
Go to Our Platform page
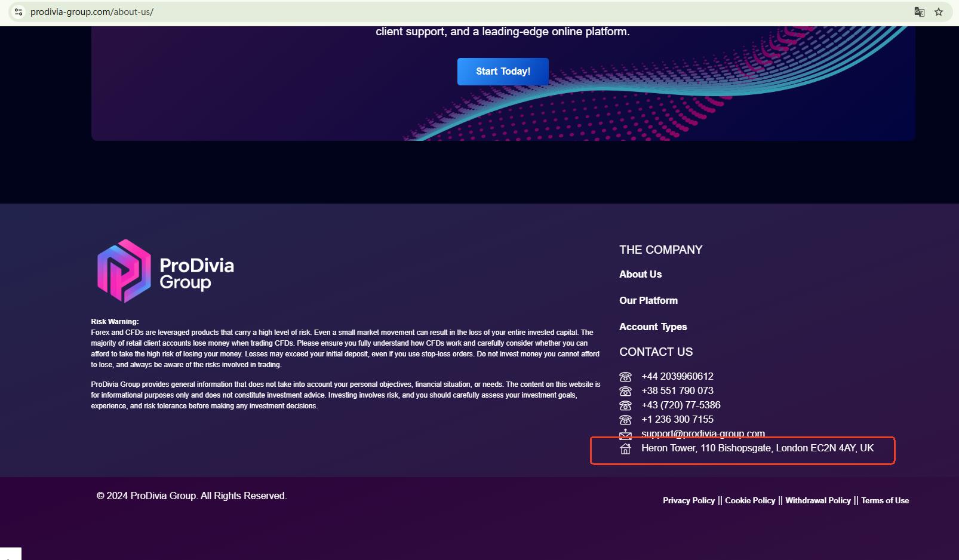648,301
